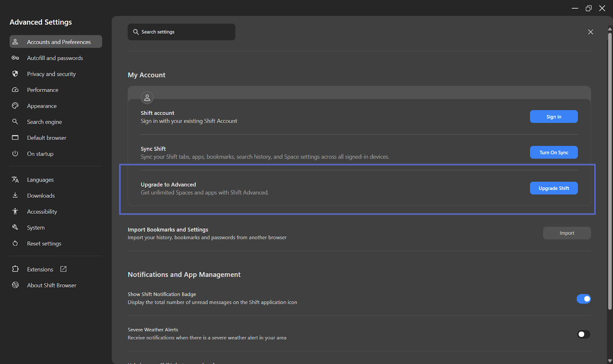Focus the Search settings input field
This screenshot has height=364, width=613.
(181, 32)
